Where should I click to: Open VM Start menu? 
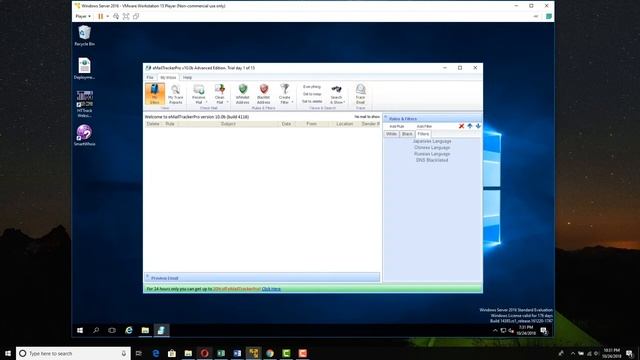click(x=80, y=330)
